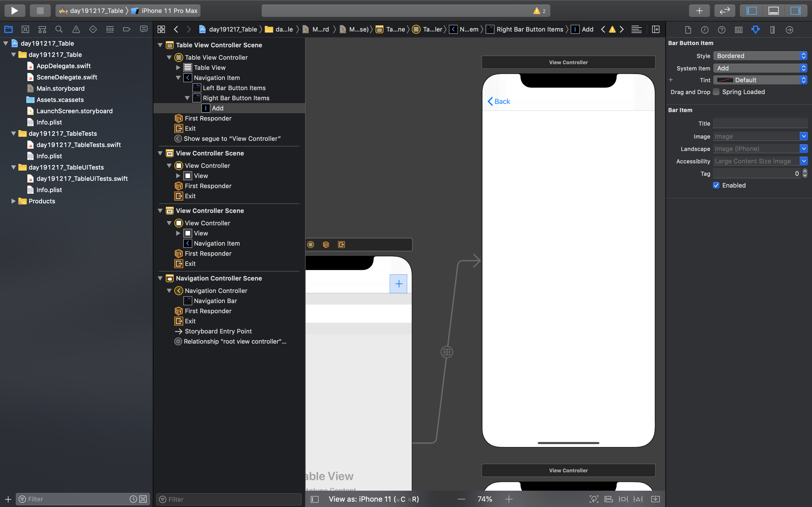Hide the right inspector panel
This screenshot has height=507, width=812.
point(795,10)
